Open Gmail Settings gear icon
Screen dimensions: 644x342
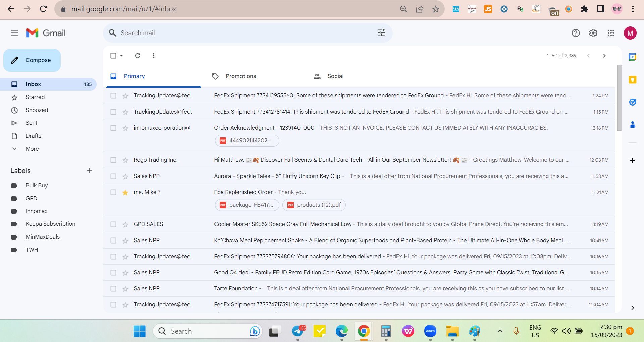tap(593, 33)
